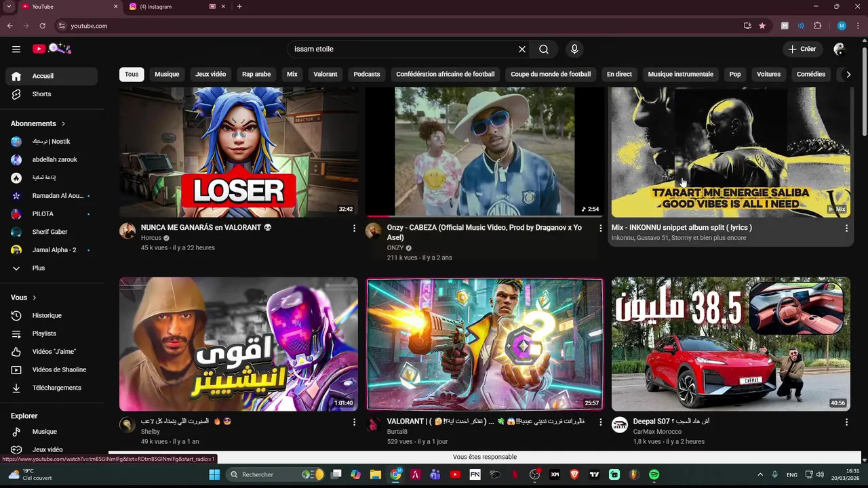
Task: Click the search magnifier button
Action: click(544, 49)
